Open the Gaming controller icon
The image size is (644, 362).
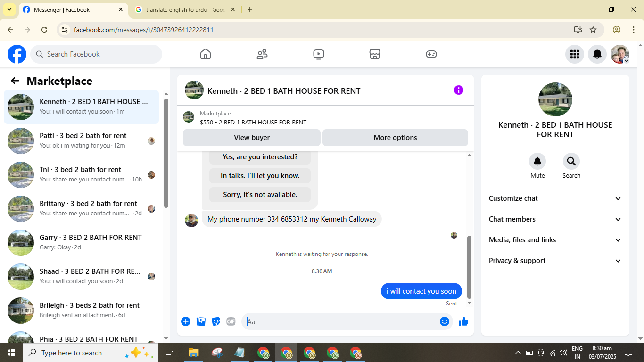click(431, 54)
